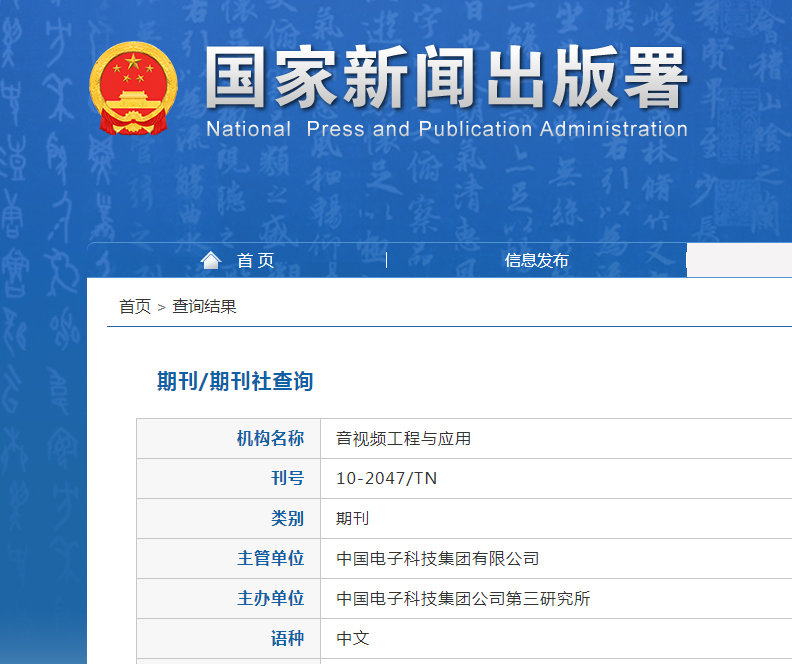Select the serial number 10-2047/TN
This screenshot has height=664, width=792.
[387, 479]
